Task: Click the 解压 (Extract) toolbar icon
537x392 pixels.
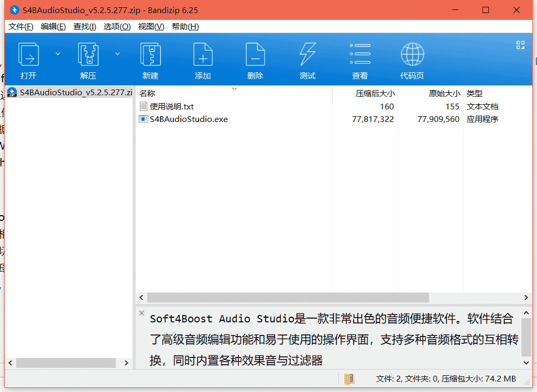Action: click(x=89, y=54)
